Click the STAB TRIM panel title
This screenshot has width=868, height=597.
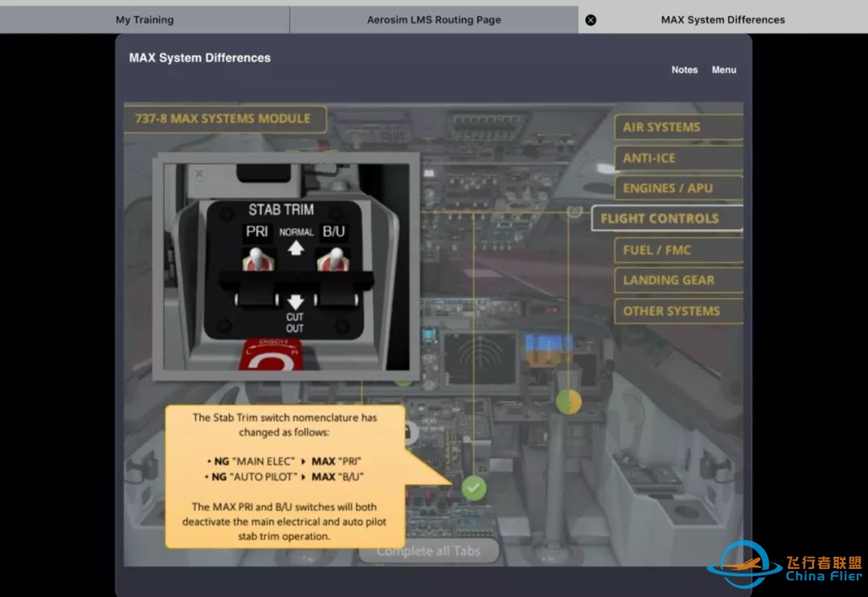(281, 210)
